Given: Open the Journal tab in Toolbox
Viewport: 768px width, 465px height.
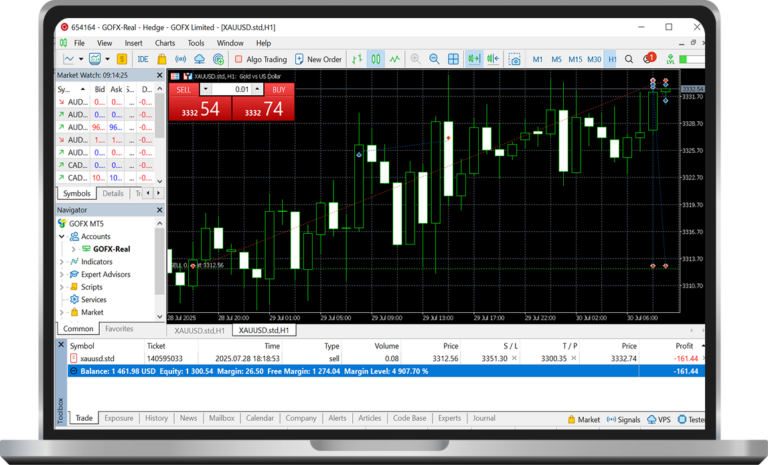Looking at the screenshot, I should click(484, 418).
